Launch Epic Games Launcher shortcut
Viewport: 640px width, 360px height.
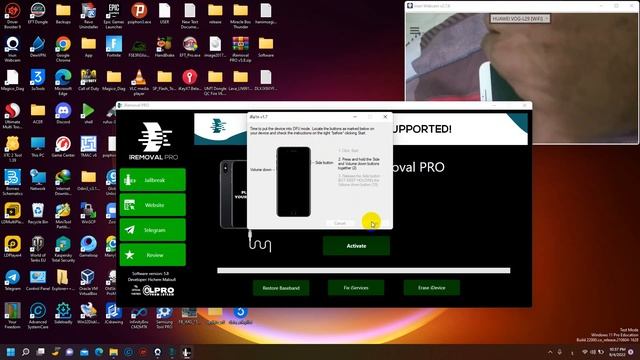click(114, 16)
